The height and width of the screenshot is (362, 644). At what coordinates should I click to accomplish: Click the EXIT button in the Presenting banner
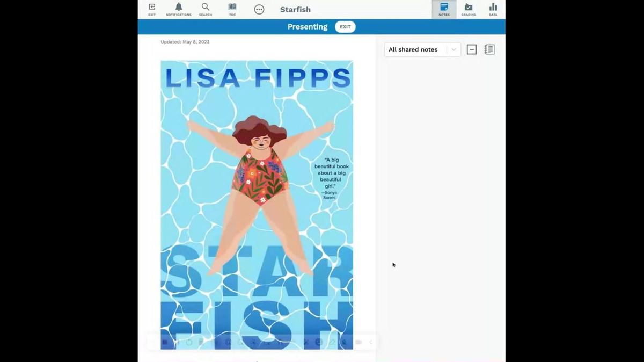click(x=345, y=26)
